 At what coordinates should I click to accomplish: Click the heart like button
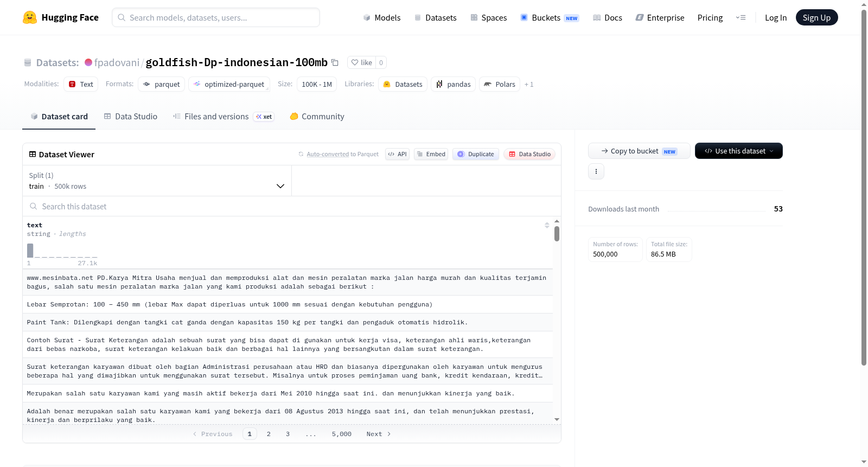tap(361, 62)
